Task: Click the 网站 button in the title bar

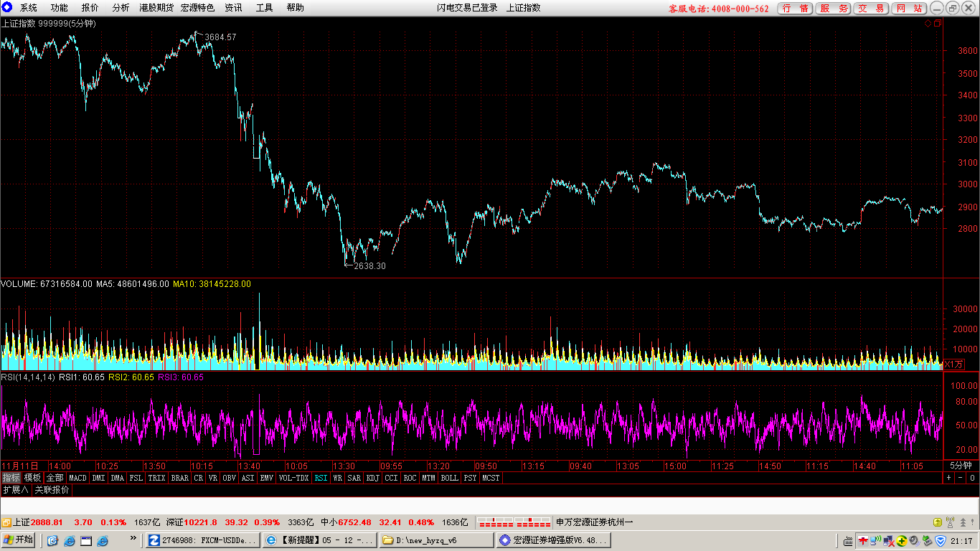Action: click(x=909, y=8)
